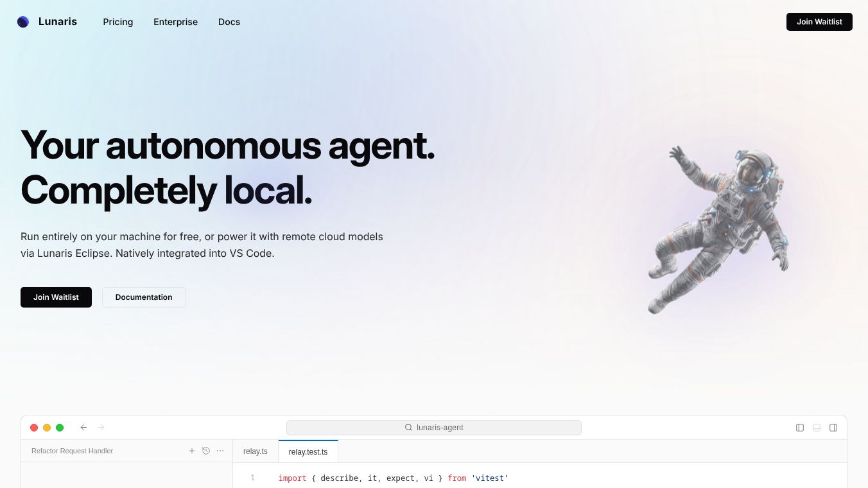This screenshot has height=488, width=868.
Task: Open the Documentation button
Action: (144, 297)
